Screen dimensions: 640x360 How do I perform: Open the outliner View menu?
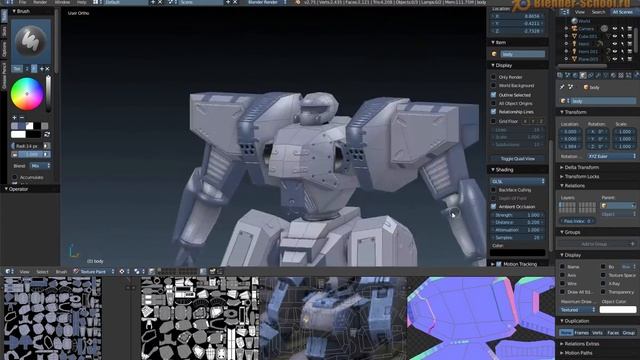tap(580, 12)
